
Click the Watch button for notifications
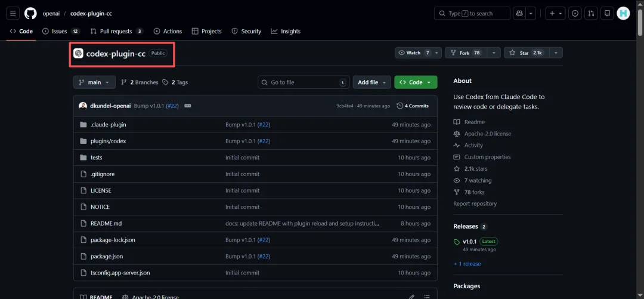(413, 53)
